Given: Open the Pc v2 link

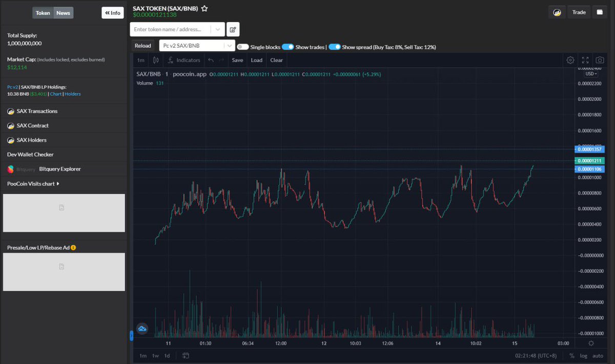Looking at the screenshot, I should pyautogui.click(x=12, y=87).
